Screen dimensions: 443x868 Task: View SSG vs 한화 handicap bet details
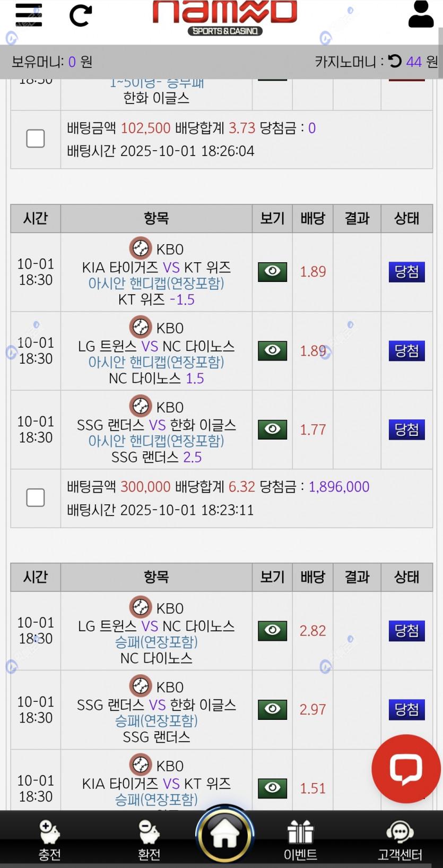pos(272,429)
